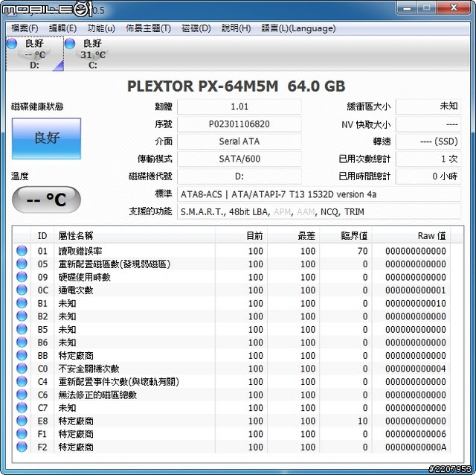
Task: Click the status orb for attribute B2
Action: coord(22,316)
